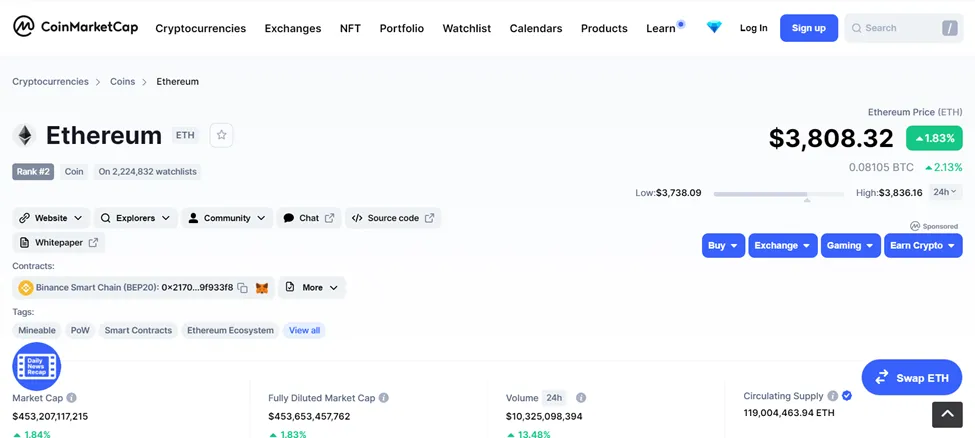This screenshot has height=438, width=975.
Task: Open the Buy dropdown
Action: (723, 246)
